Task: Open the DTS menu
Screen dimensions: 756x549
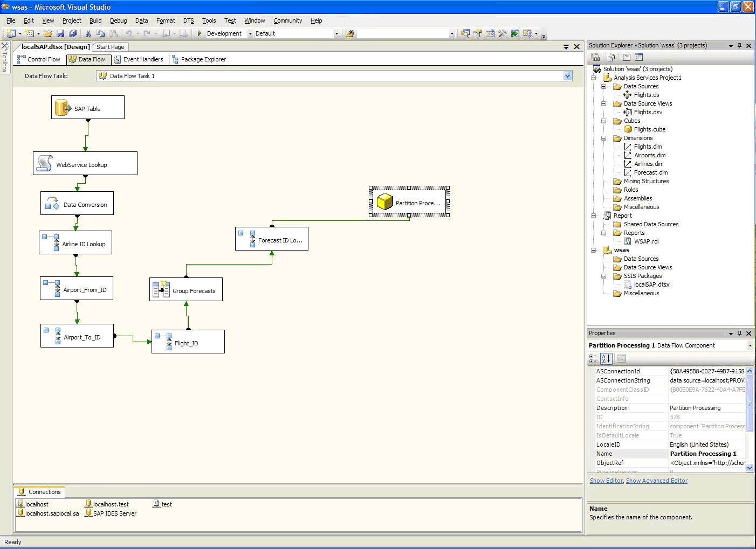Action: [x=188, y=20]
